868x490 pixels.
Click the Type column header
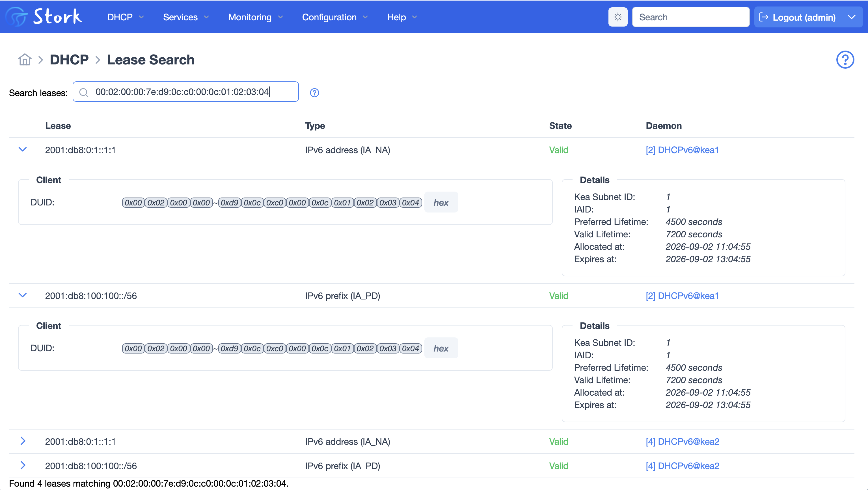point(315,126)
